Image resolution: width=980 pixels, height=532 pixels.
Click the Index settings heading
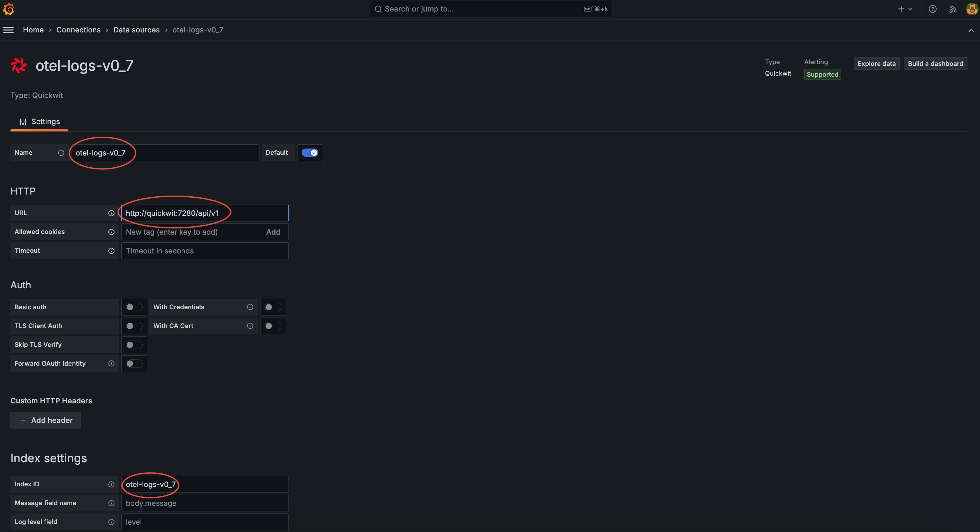click(49, 458)
